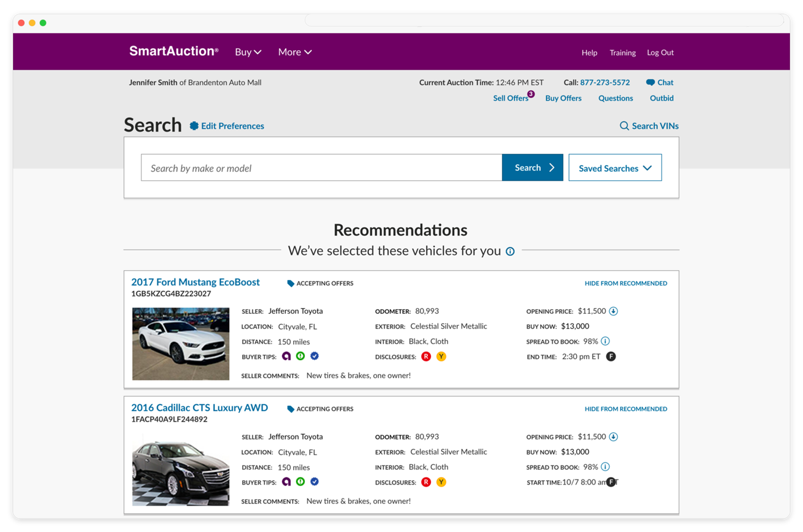Click the white Mustang thumbnail photo

[181, 344]
